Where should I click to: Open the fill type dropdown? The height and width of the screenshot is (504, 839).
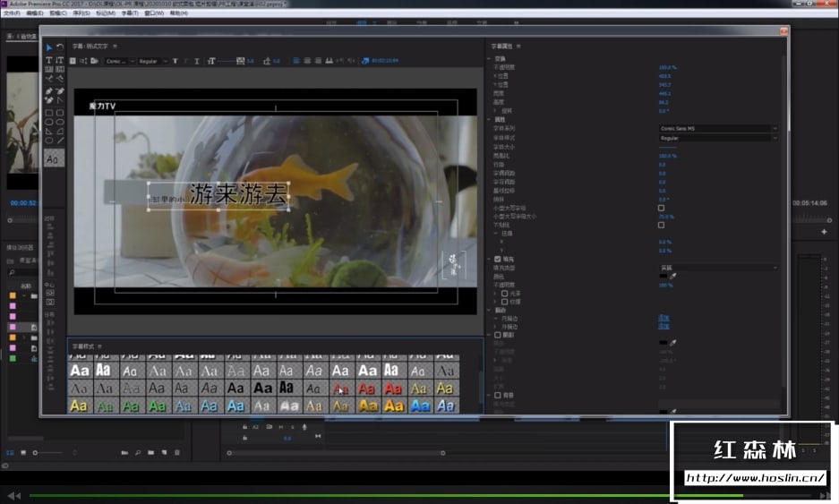[x=718, y=268]
